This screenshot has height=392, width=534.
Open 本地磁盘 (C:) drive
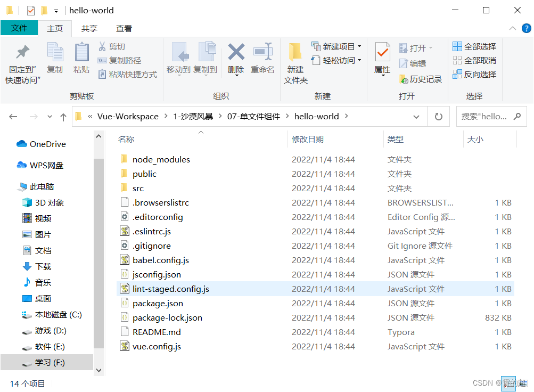[x=52, y=315]
